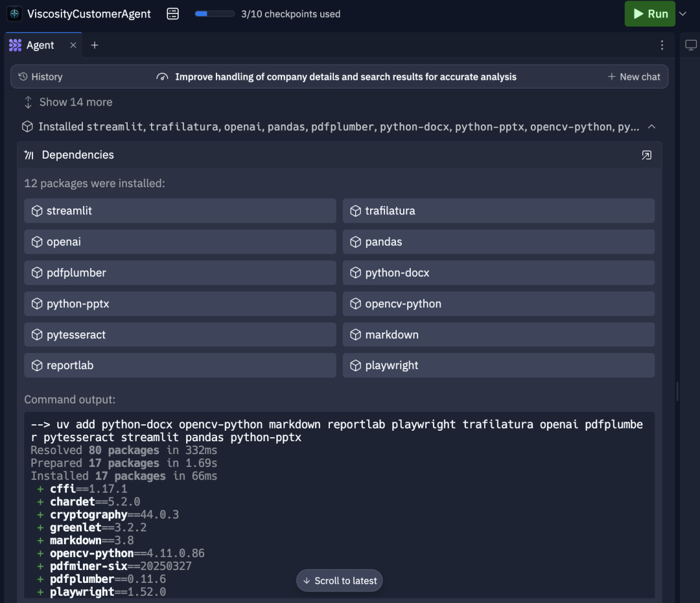Click the cryptography==44.0.3 output line
Viewport: 700px width, 603px height.
click(x=108, y=515)
